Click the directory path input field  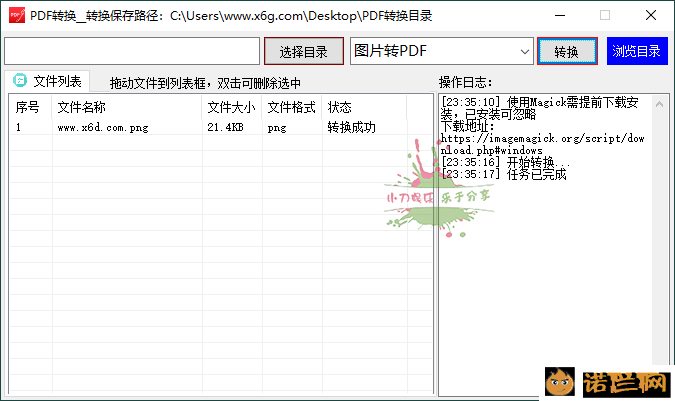(132, 51)
